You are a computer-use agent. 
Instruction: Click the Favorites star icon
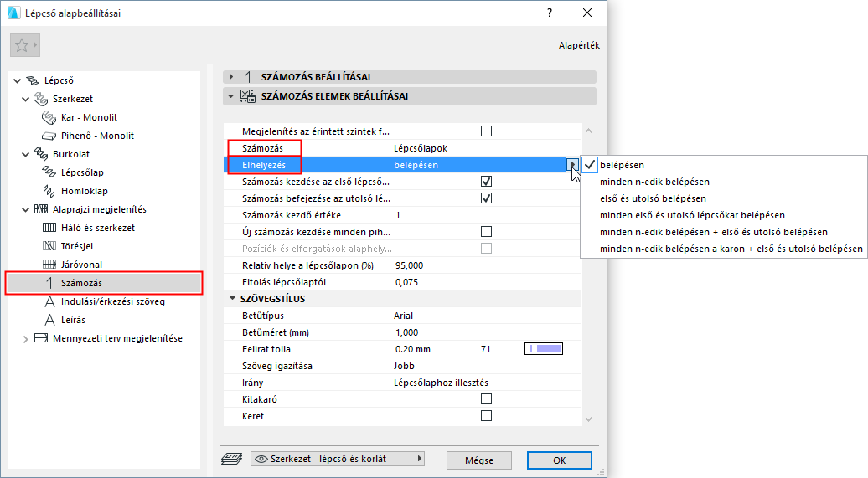coord(22,45)
